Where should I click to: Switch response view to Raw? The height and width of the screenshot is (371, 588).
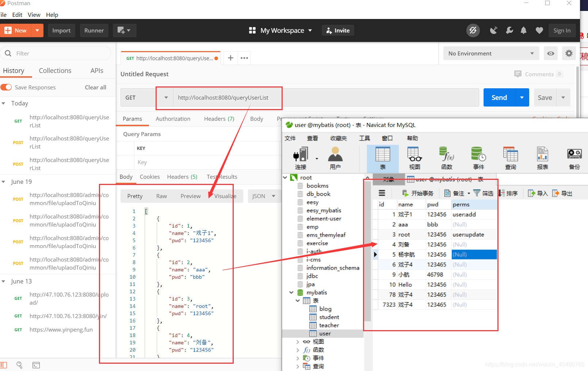161,196
